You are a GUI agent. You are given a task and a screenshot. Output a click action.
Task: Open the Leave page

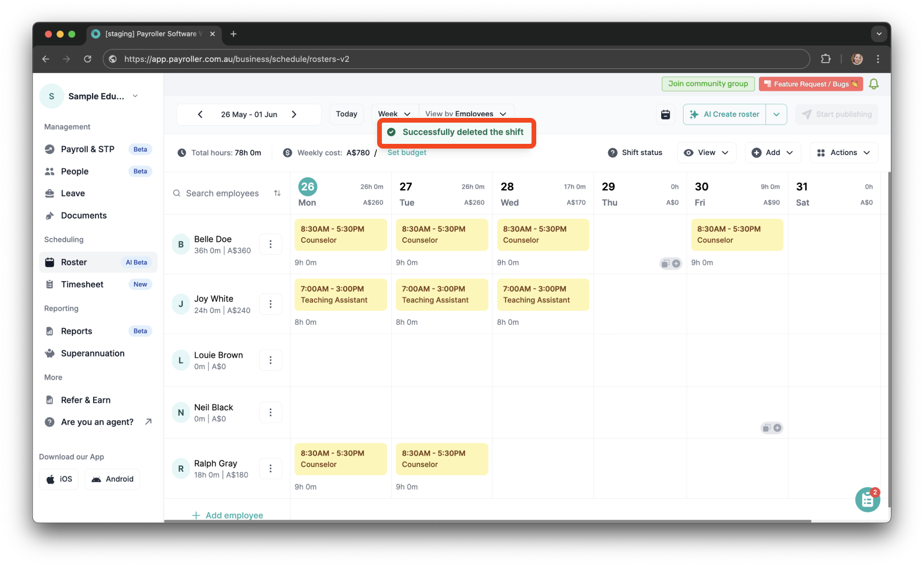98,193
